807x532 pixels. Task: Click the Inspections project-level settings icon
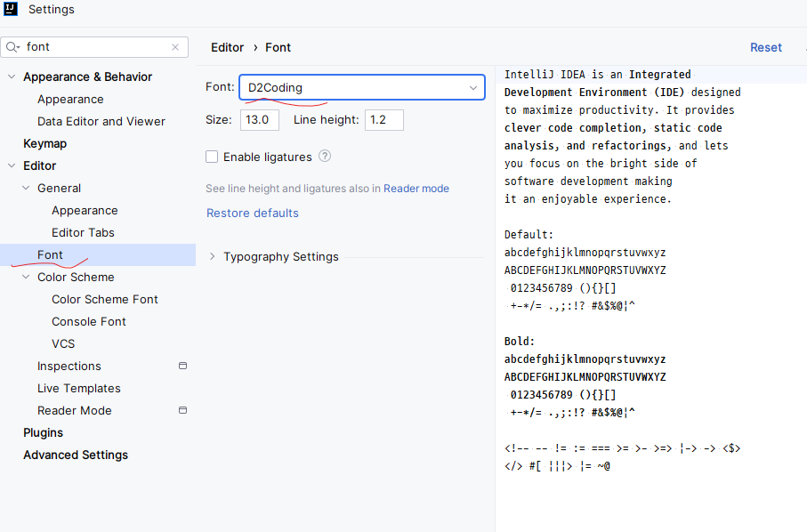pos(182,366)
